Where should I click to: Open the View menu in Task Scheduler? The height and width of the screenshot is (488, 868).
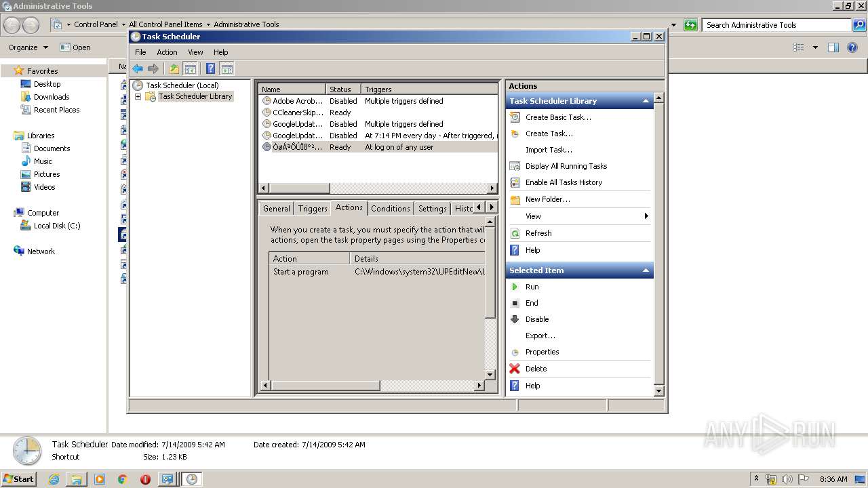coord(195,52)
